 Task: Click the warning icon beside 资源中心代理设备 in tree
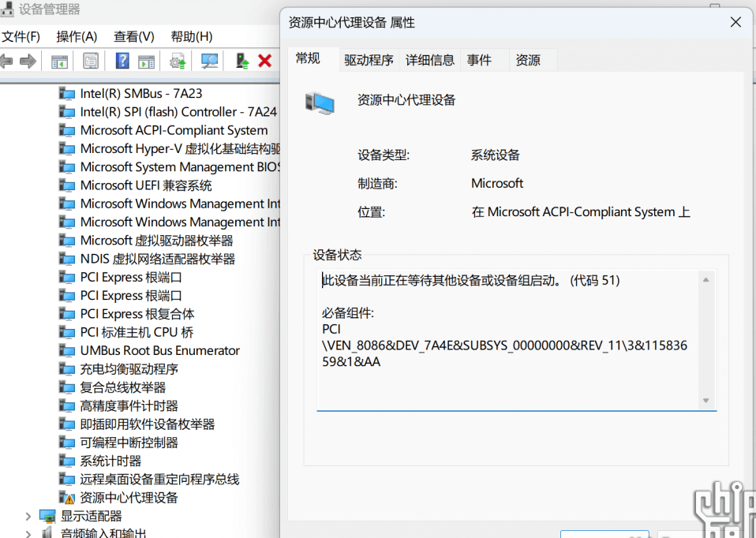66,498
